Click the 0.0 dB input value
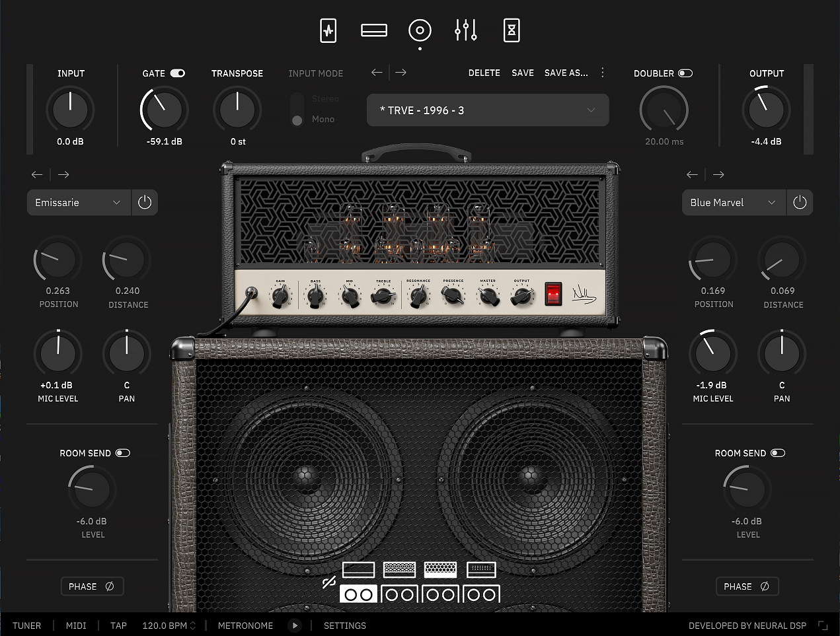 pyautogui.click(x=70, y=141)
